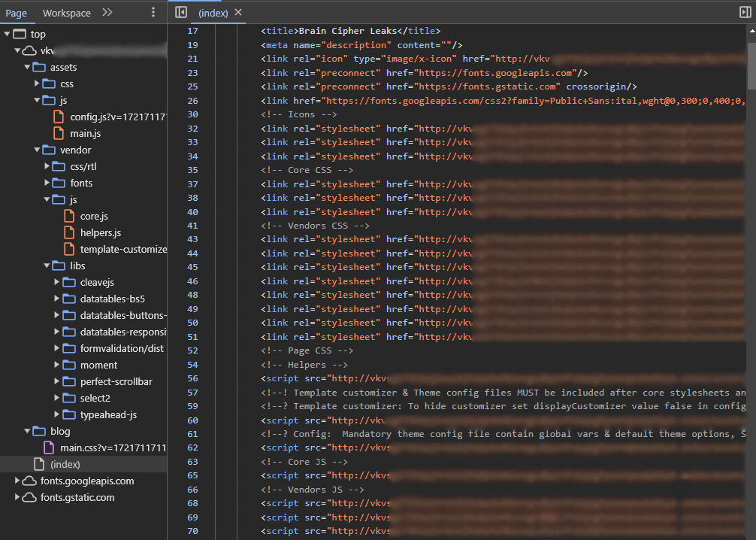Screen dimensions: 756x540
Task: Expand the fonts.gstatic.com domain node
Action: point(18,497)
